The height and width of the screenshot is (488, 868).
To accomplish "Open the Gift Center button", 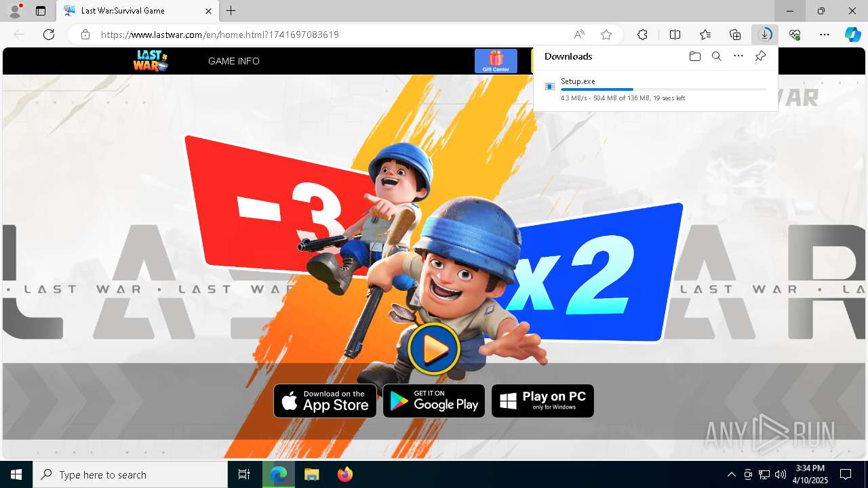I will [x=496, y=61].
